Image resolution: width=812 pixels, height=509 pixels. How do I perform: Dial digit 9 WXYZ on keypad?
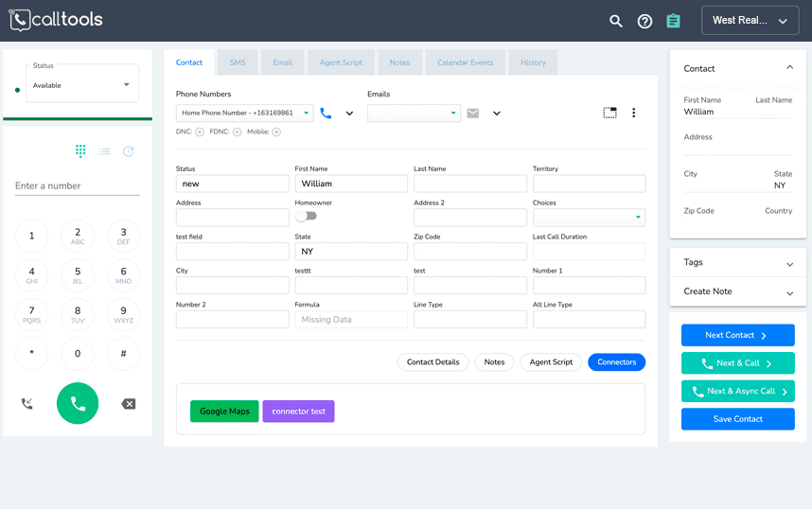123,315
